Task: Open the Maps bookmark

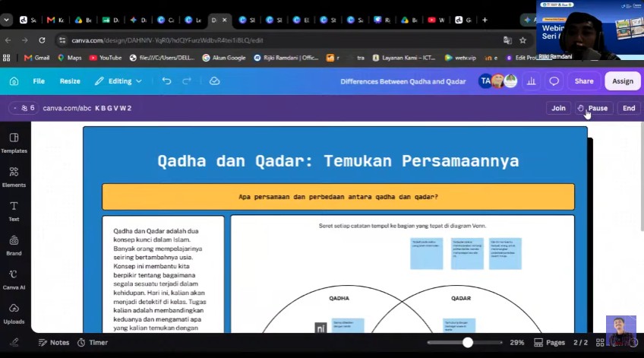Action: pos(69,58)
